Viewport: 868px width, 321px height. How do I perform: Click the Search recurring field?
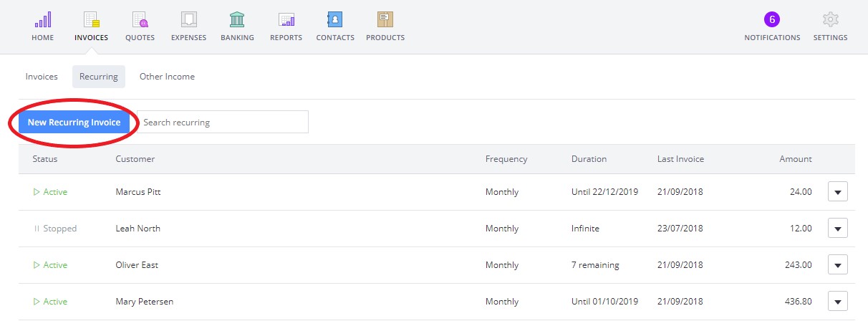223,123
